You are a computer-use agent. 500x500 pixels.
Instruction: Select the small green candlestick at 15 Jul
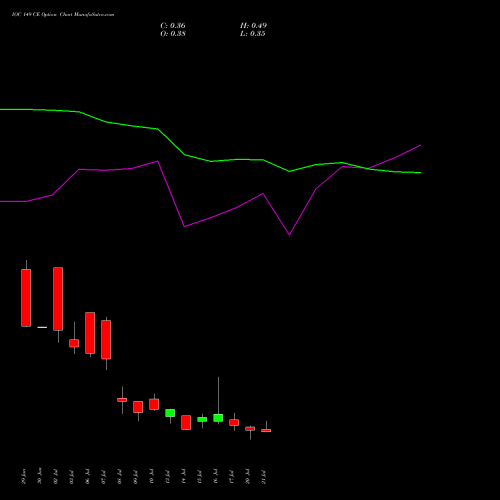202,419
